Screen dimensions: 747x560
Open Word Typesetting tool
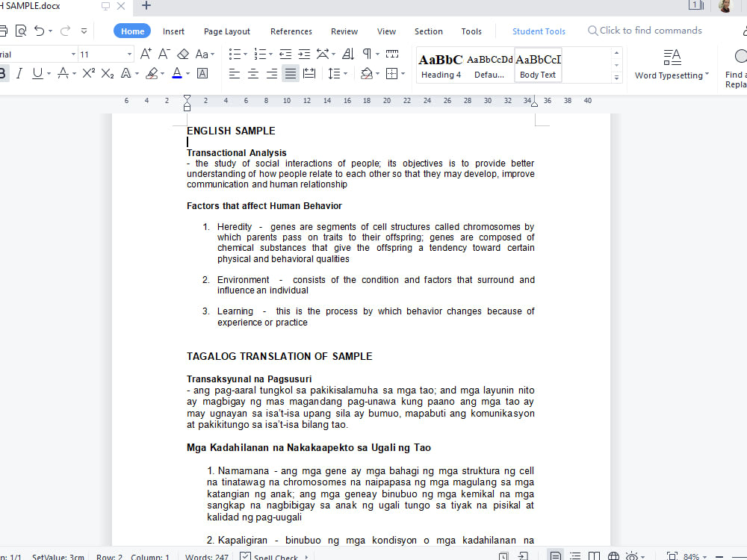click(672, 64)
